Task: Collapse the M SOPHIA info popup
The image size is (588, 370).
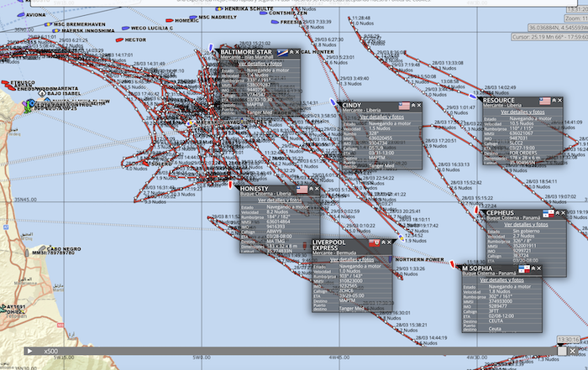Action: point(533,268)
